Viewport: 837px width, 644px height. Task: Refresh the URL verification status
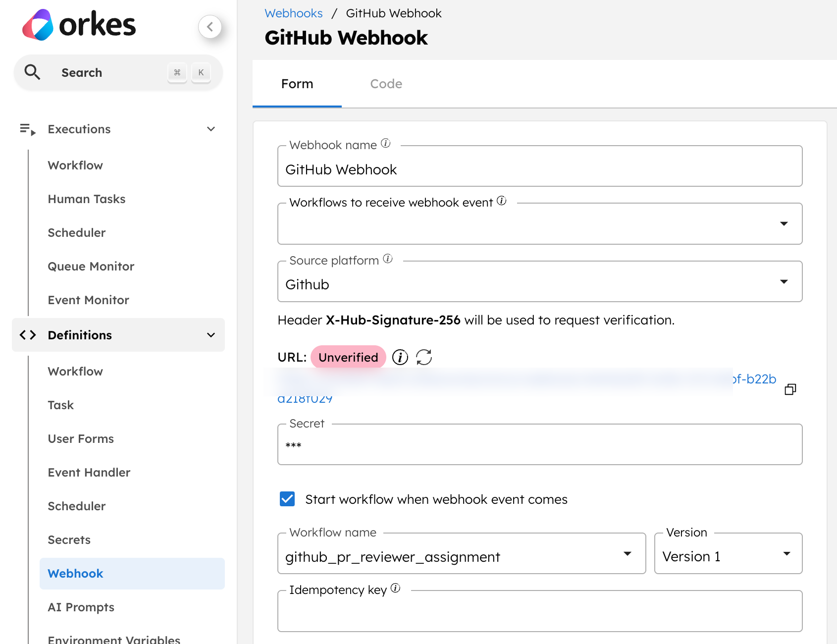tap(424, 357)
